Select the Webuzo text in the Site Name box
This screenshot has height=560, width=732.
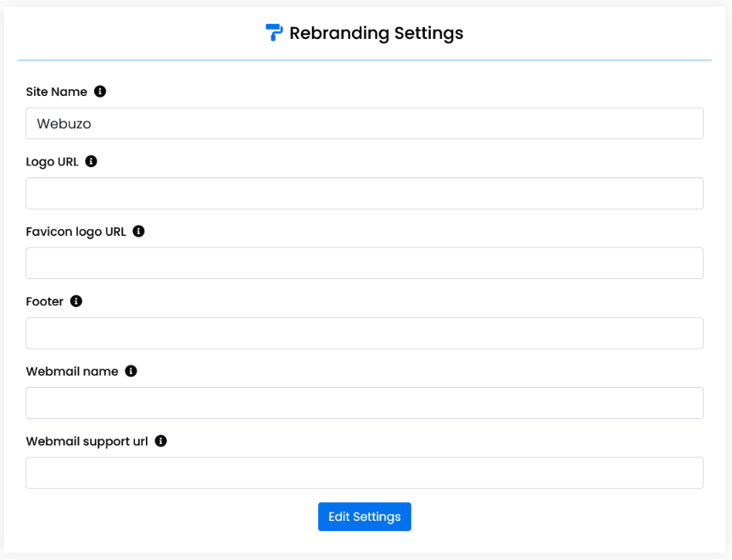56,123
